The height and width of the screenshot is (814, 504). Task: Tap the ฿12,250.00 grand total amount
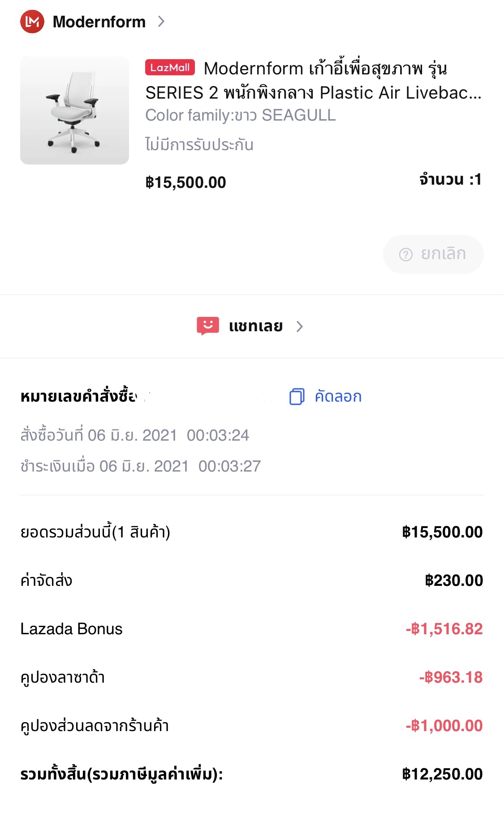pos(442,774)
